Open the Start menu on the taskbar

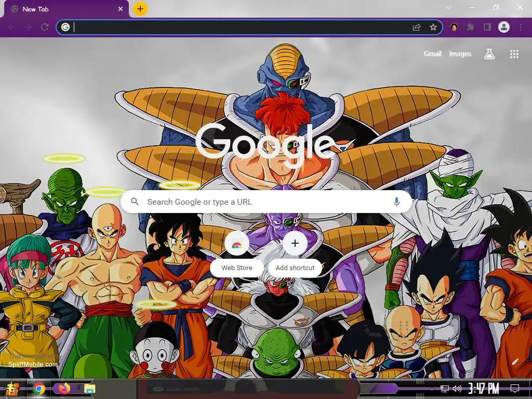tap(12, 389)
